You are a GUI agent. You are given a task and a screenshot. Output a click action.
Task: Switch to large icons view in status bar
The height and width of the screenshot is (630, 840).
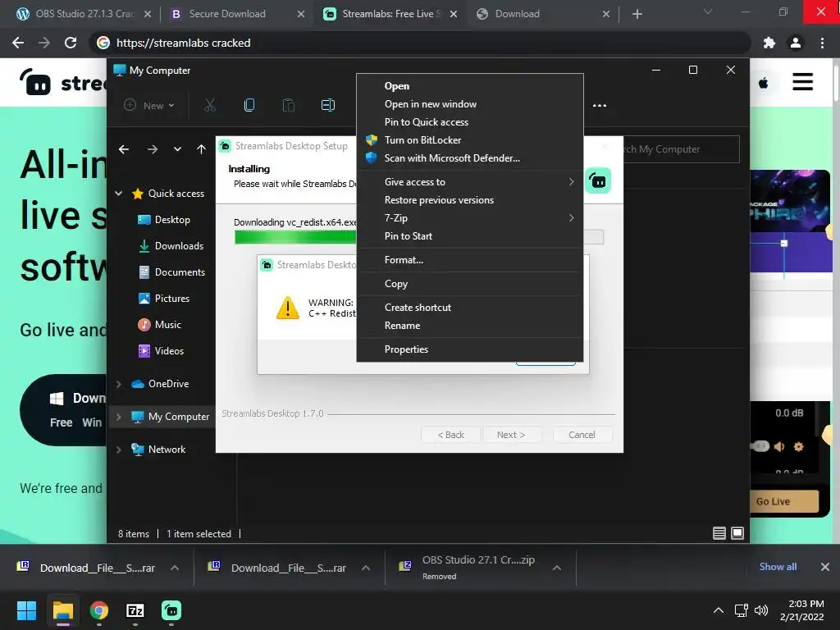(737, 533)
